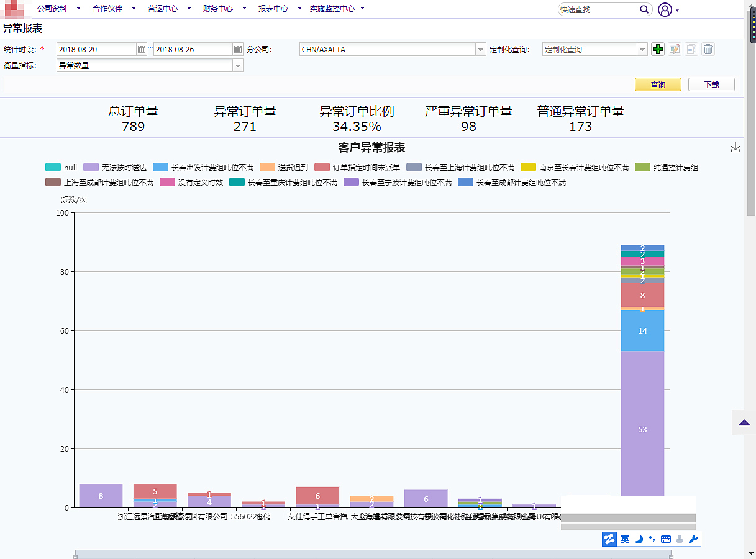This screenshot has width=756, height=559.
Task: Click the 查询 query button
Action: click(x=658, y=84)
